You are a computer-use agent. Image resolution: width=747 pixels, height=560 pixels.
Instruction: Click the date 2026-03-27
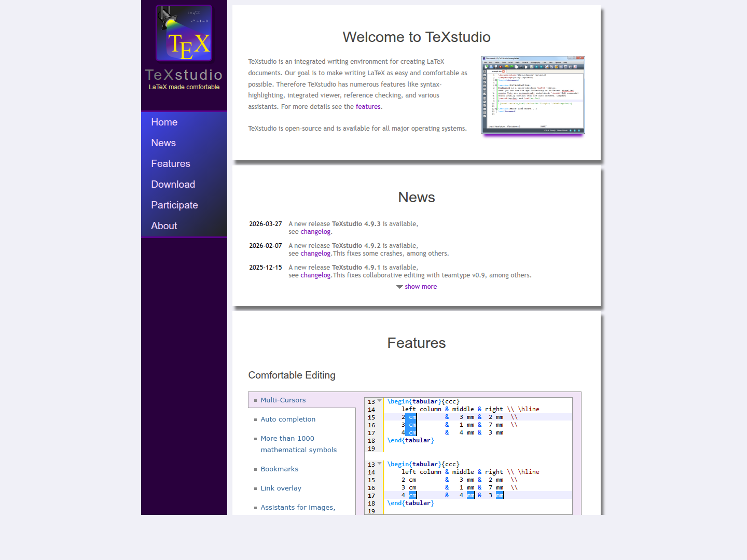click(266, 224)
